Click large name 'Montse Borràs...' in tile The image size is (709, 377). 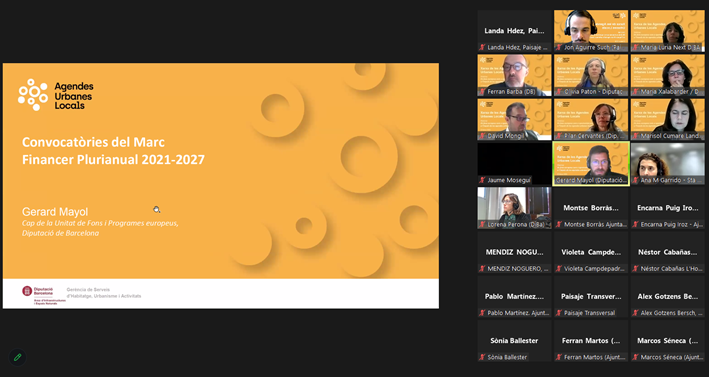pyautogui.click(x=591, y=208)
